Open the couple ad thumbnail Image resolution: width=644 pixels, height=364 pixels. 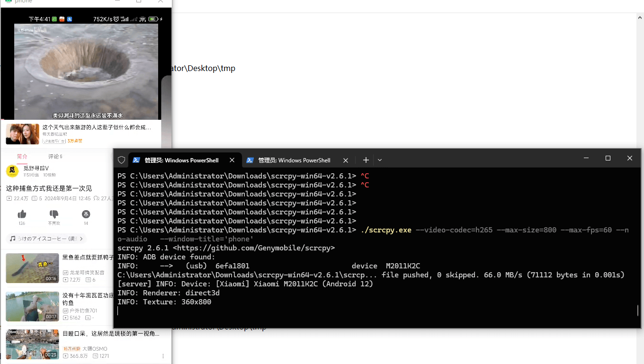point(22,134)
